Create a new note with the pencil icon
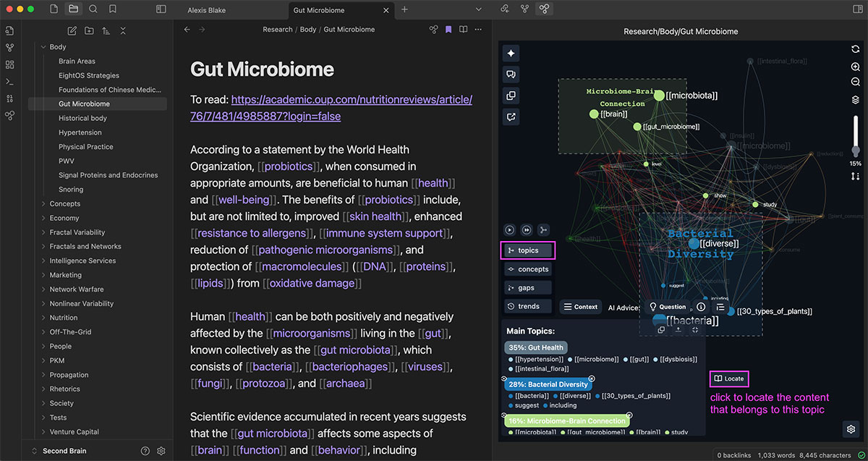The height and width of the screenshot is (461, 868). (x=71, y=30)
